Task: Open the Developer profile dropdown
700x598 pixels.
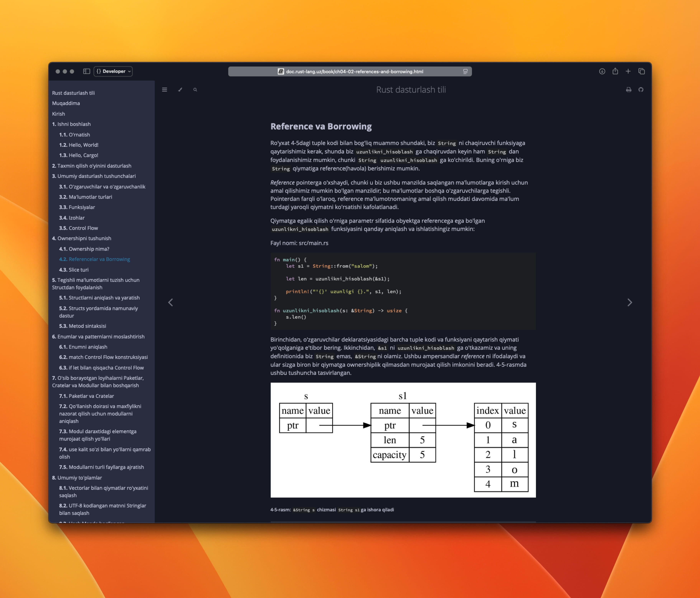Action: click(113, 71)
